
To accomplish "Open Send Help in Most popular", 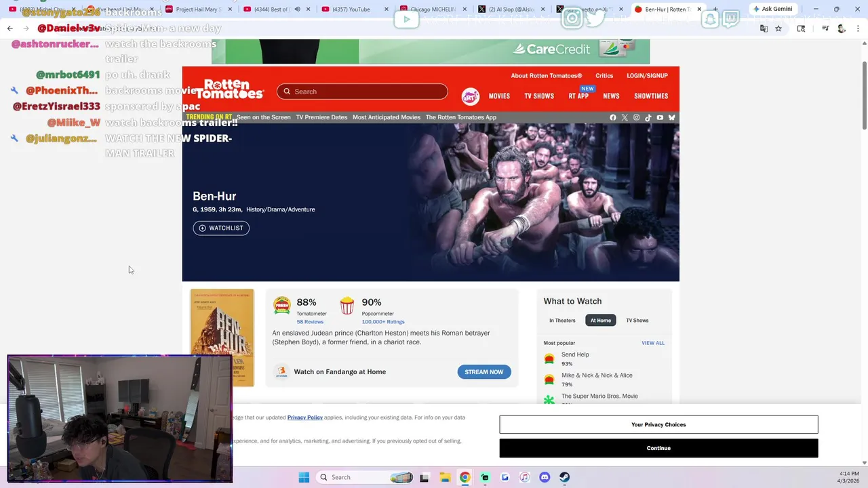I will (x=575, y=354).
